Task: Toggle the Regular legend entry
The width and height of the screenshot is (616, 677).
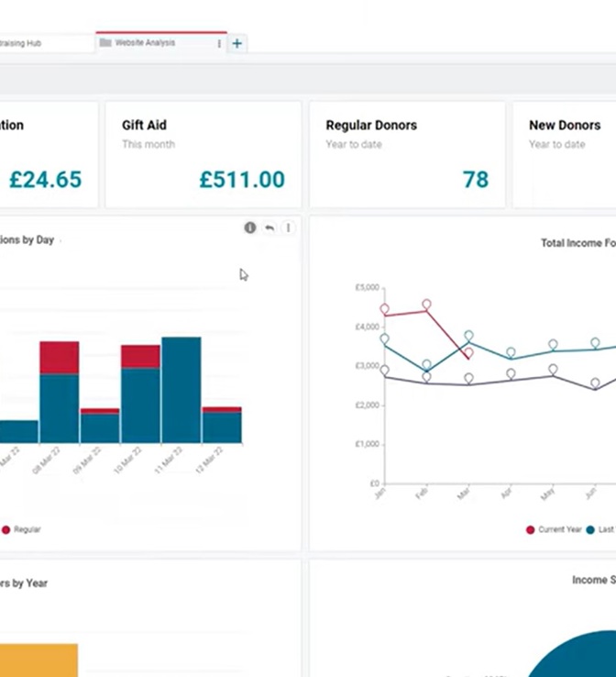Action: [x=21, y=529]
